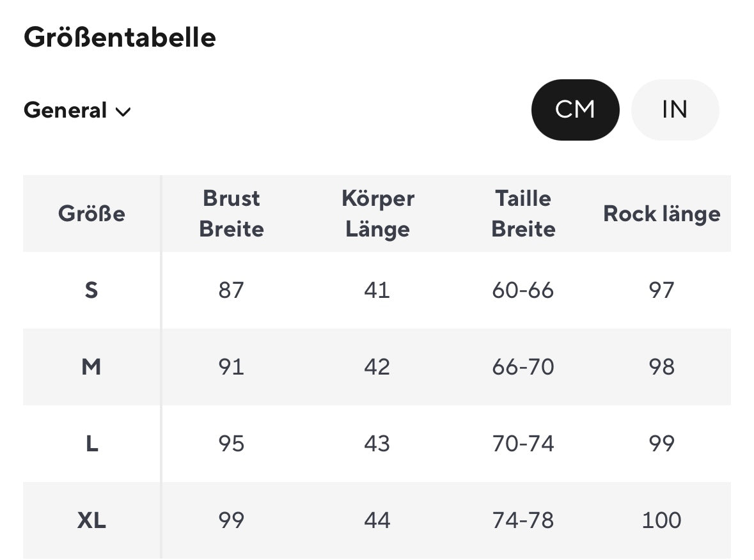754x560 pixels.
Task: Click the L size row label
Action: click(x=91, y=444)
